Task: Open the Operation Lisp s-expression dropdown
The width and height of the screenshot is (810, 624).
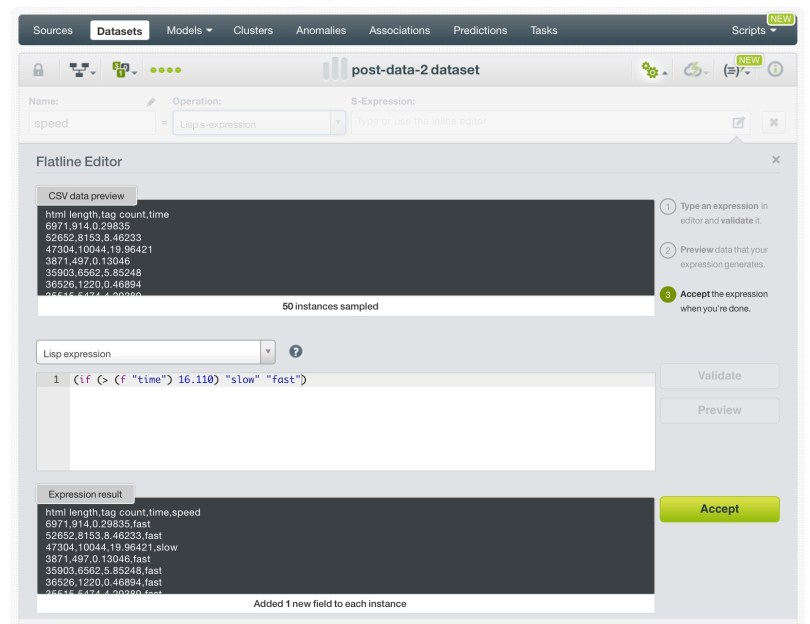Action: click(338, 123)
